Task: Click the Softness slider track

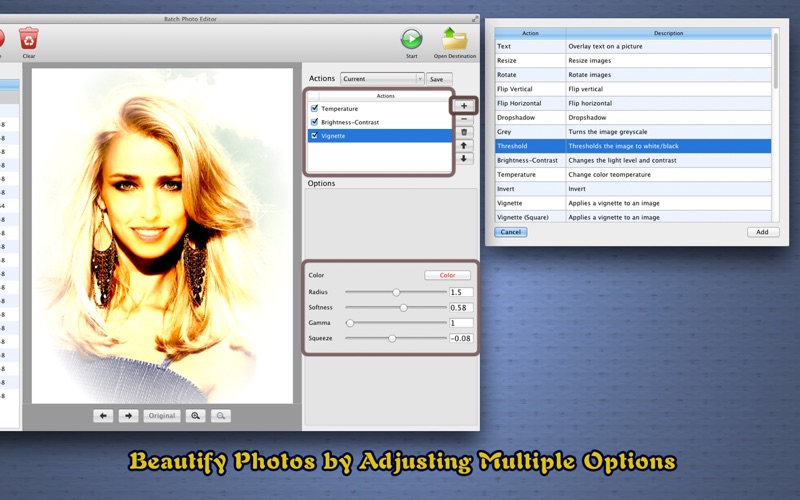Action: 396,308
